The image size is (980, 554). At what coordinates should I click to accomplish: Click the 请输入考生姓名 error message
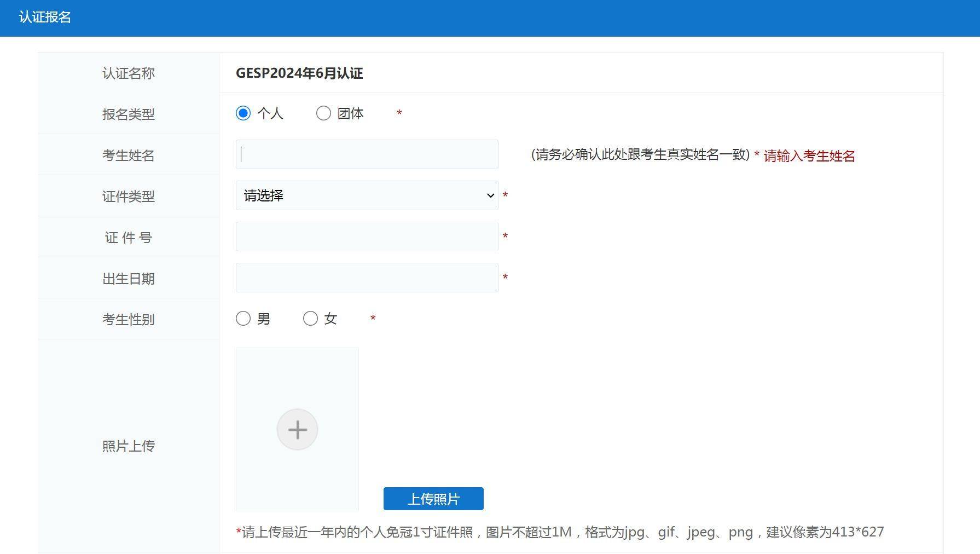click(x=809, y=156)
